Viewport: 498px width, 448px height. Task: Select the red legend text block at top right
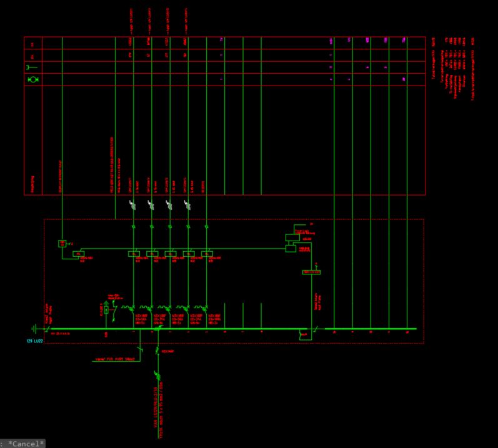(452, 68)
